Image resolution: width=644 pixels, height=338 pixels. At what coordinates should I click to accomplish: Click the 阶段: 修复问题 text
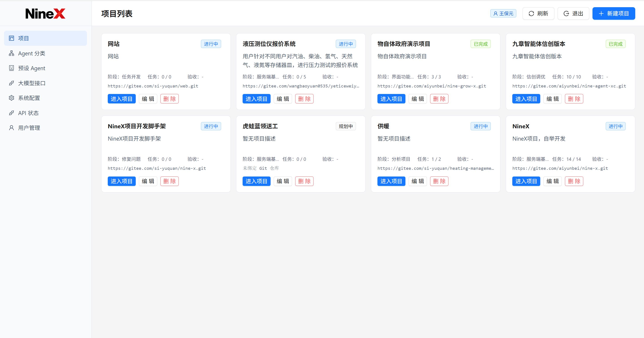click(124, 159)
